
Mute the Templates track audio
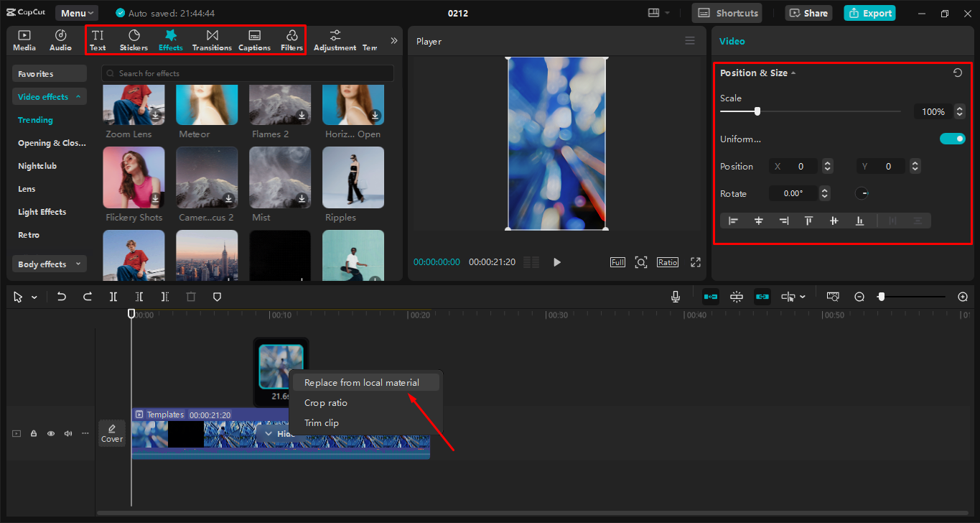(67, 433)
